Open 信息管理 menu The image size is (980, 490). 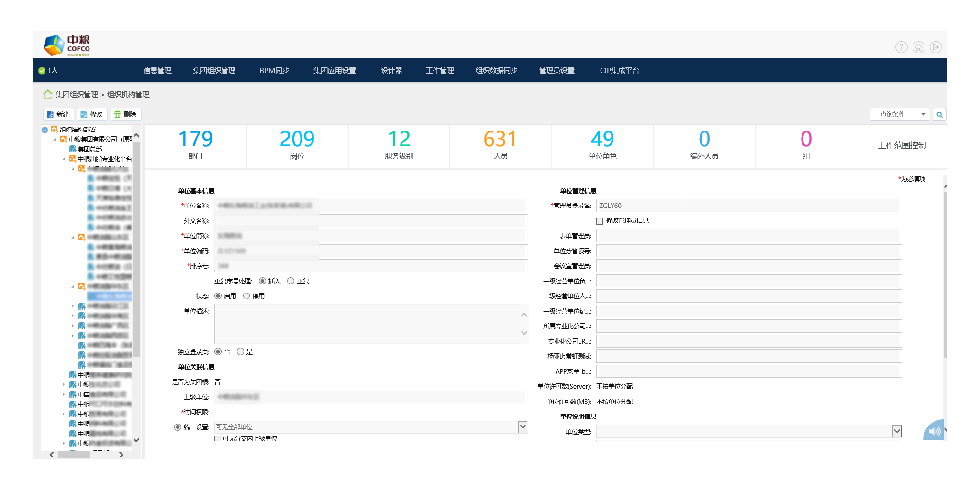pyautogui.click(x=157, y=71)
